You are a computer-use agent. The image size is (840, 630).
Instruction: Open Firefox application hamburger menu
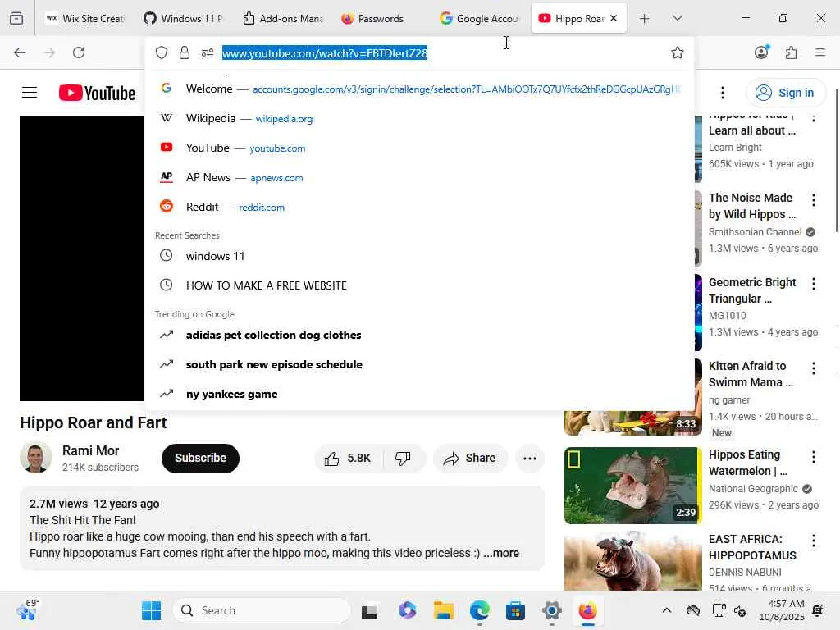(819, 52)
